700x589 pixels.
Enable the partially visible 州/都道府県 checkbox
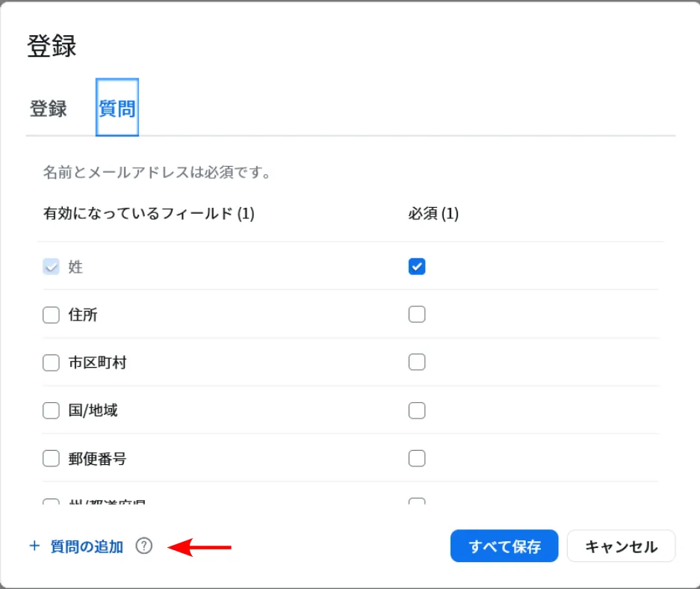51,502
